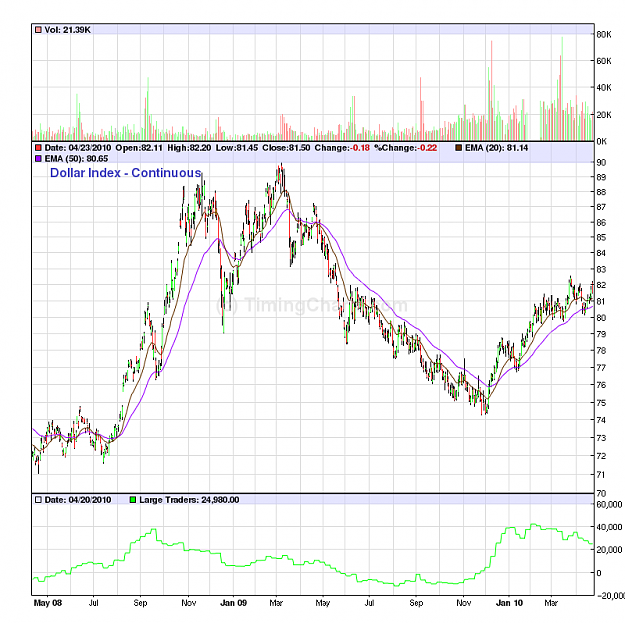Click the '20K' volume axis label
Screen dimensions: 625x623
604,114
